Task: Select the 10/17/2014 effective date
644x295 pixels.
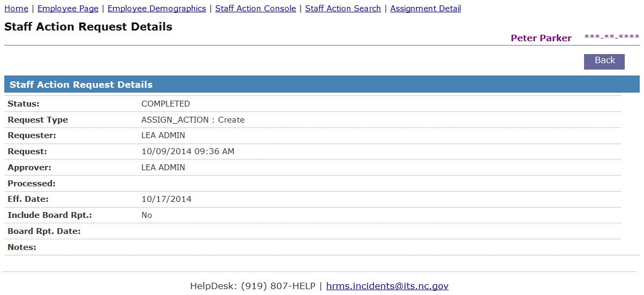Action: [x=166, y=199]
